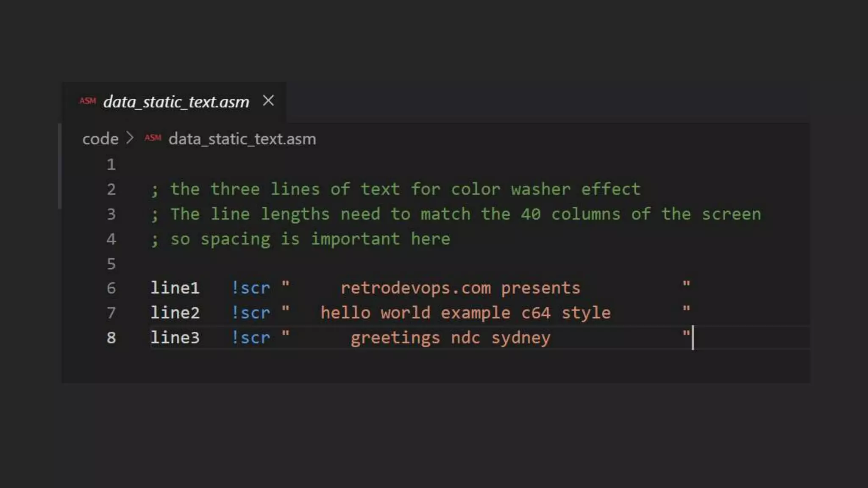Click line number 3 in gutter
868x488 pixels.
pos(111,214)
